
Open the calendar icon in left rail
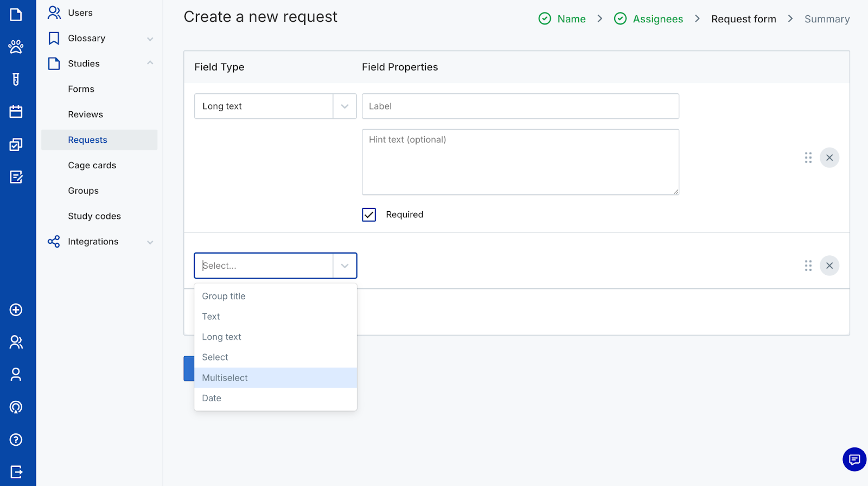(16, 112)
